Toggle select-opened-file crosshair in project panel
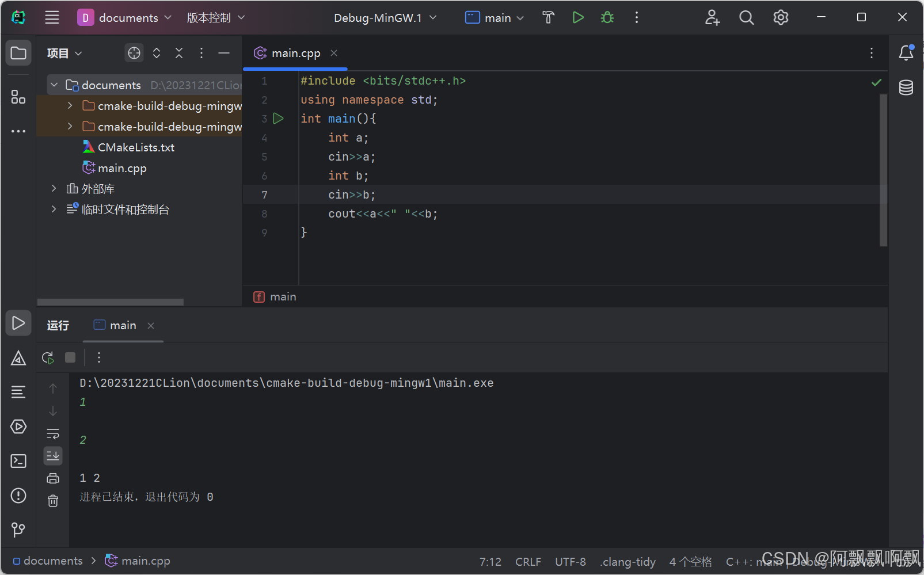The image size is (924, 575). pos(134,52)
